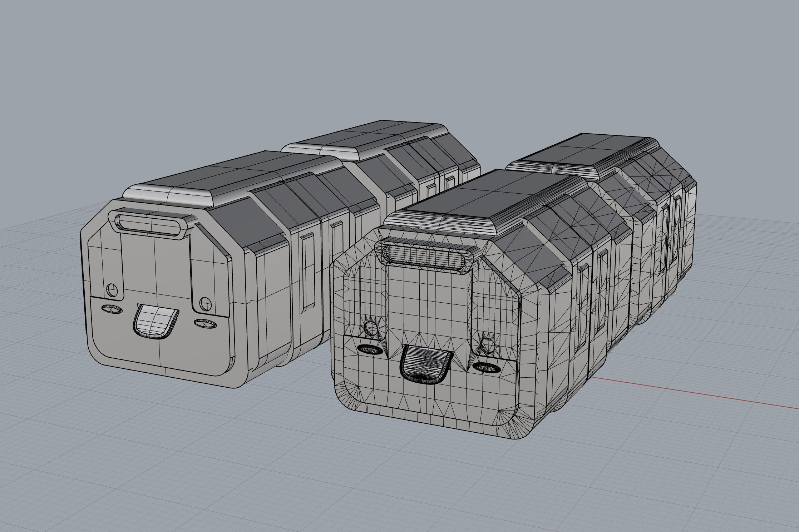
Task: Select left oval recess on left model
Action: [112, 308]
